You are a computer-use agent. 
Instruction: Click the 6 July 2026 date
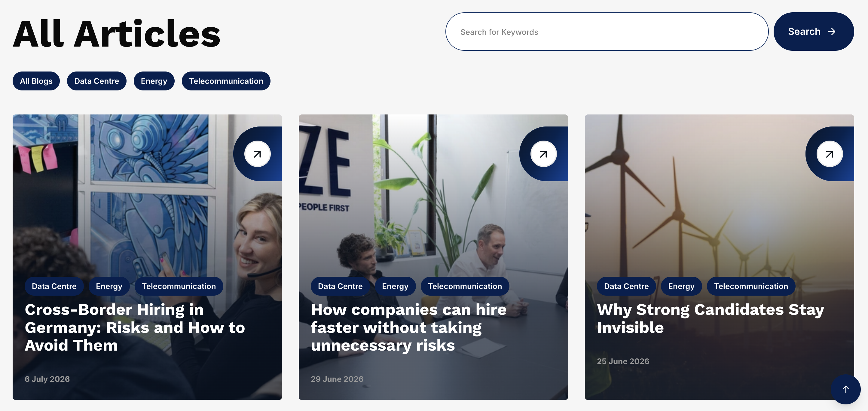click(47, 379)
